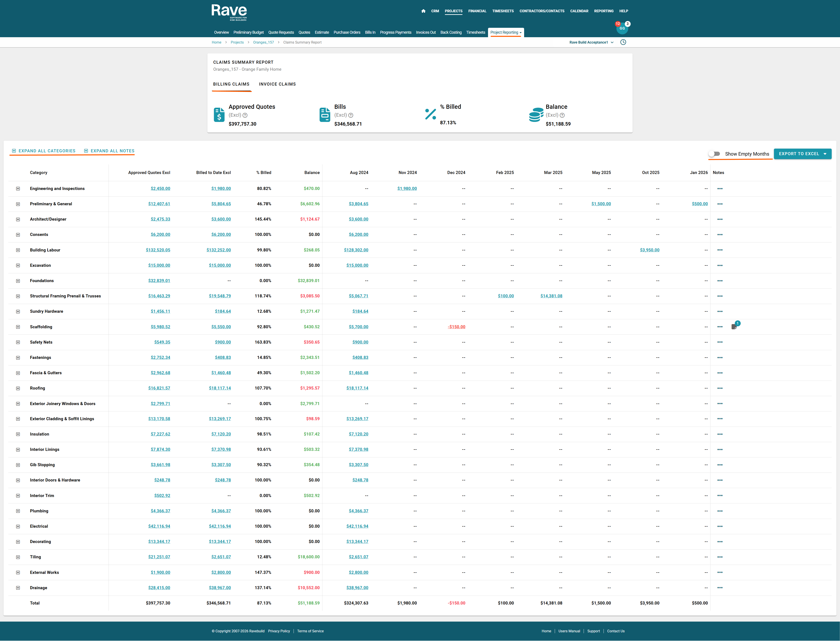Open Export to Excel dropdown
This screenshot has width=840, height=641.
tap(802, 154)
